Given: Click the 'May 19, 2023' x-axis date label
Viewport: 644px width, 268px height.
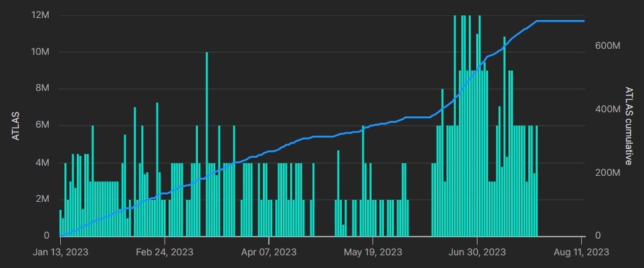Looking at the screenshot, I should [x=373, y=253].
